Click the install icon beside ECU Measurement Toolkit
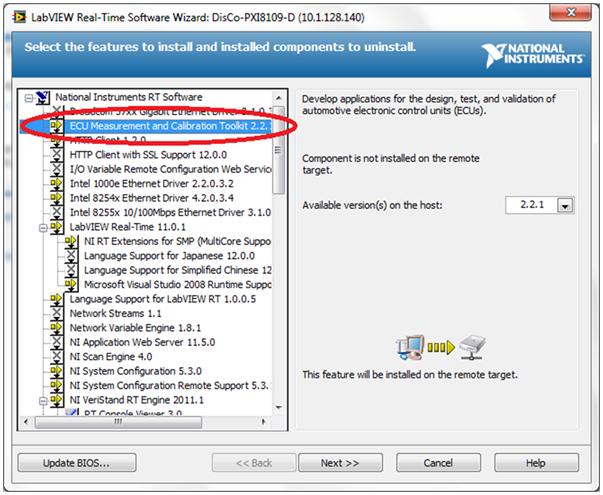 pyautogui.click(x=57, y=127)
